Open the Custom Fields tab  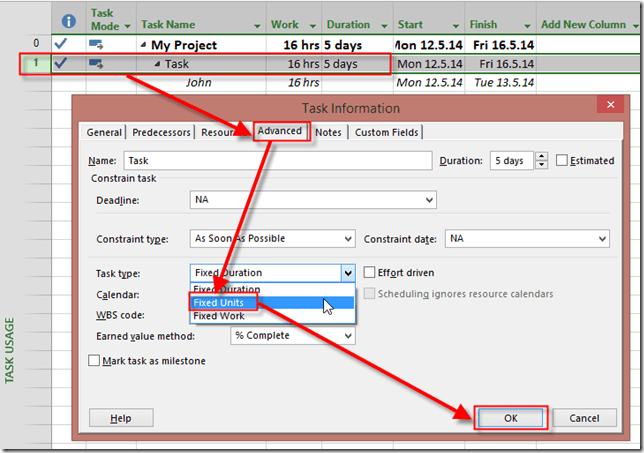click(387, 132)
